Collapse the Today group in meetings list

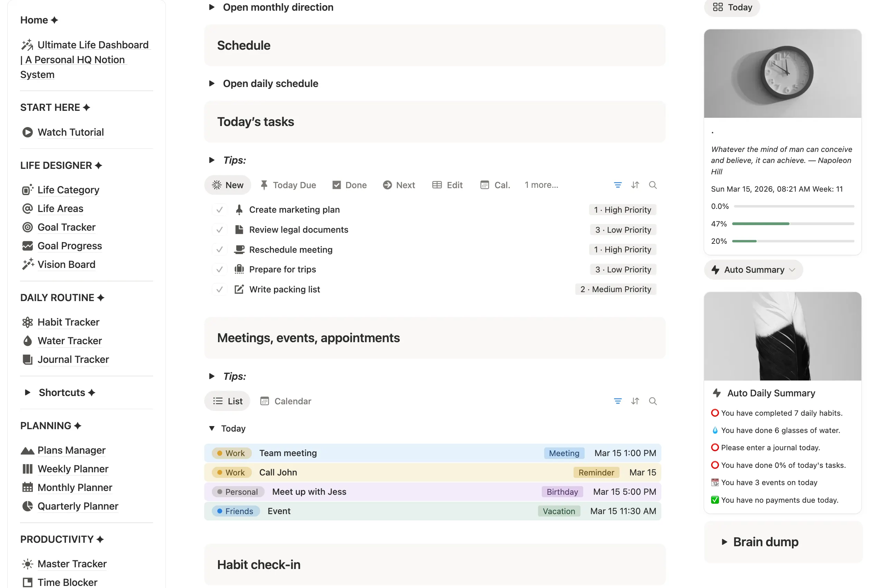tap(212, 428)
